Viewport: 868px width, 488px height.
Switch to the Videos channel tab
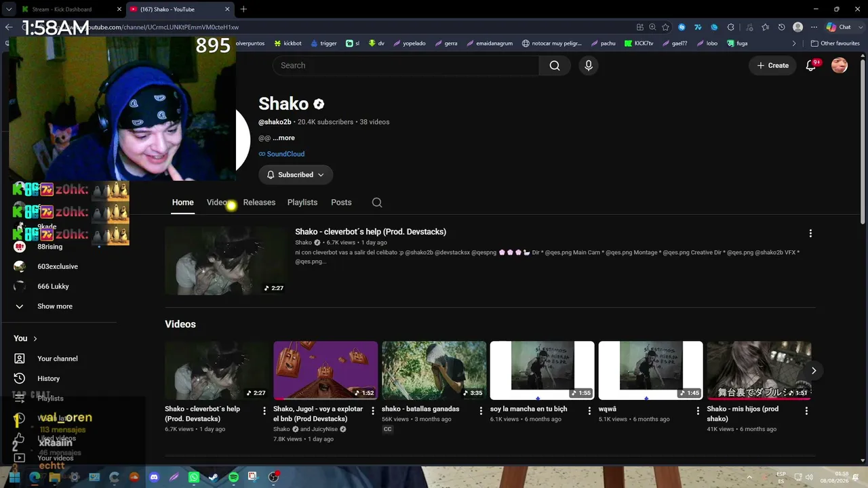click(218, 203)
